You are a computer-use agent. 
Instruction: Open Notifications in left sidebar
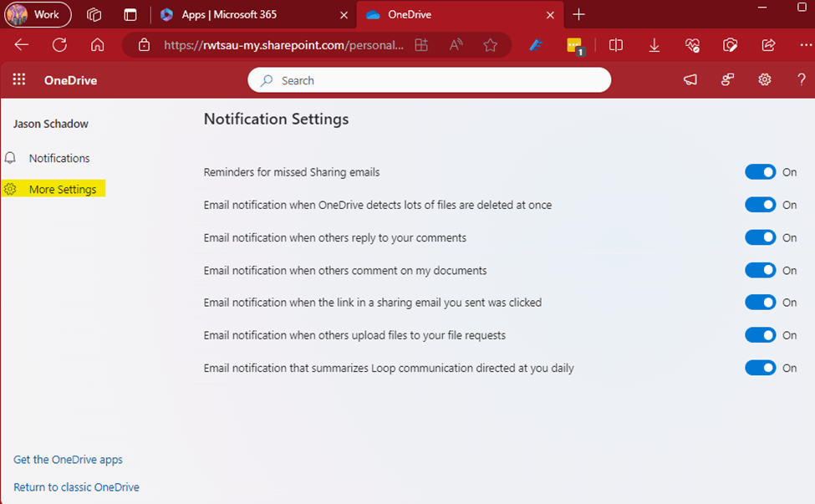[48, 158]
